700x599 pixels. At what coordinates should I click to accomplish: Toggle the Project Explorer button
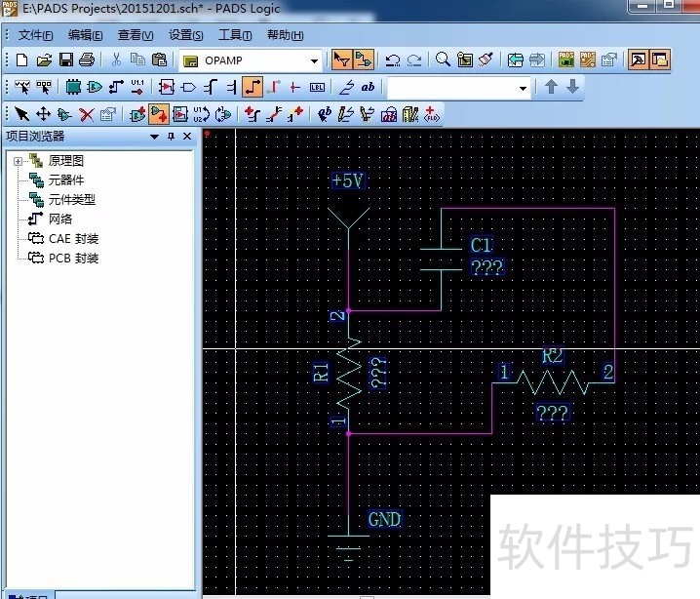(x=659, y=60)
